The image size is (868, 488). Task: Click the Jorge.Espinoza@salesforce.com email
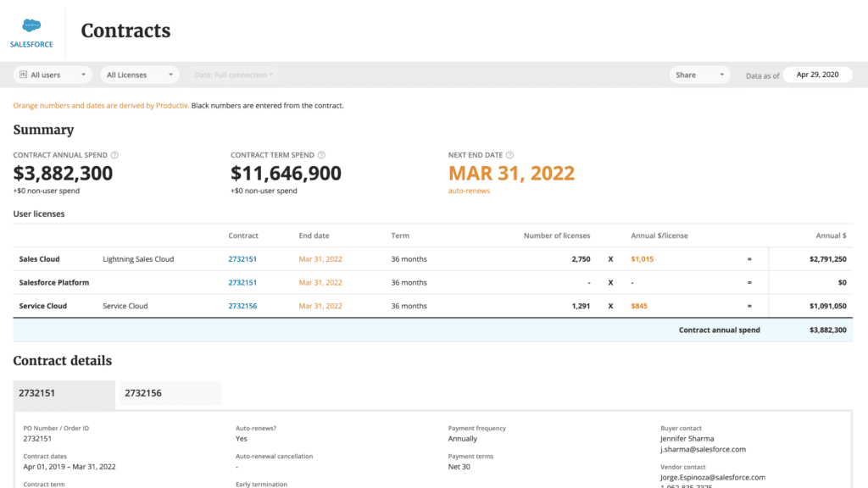712,477
